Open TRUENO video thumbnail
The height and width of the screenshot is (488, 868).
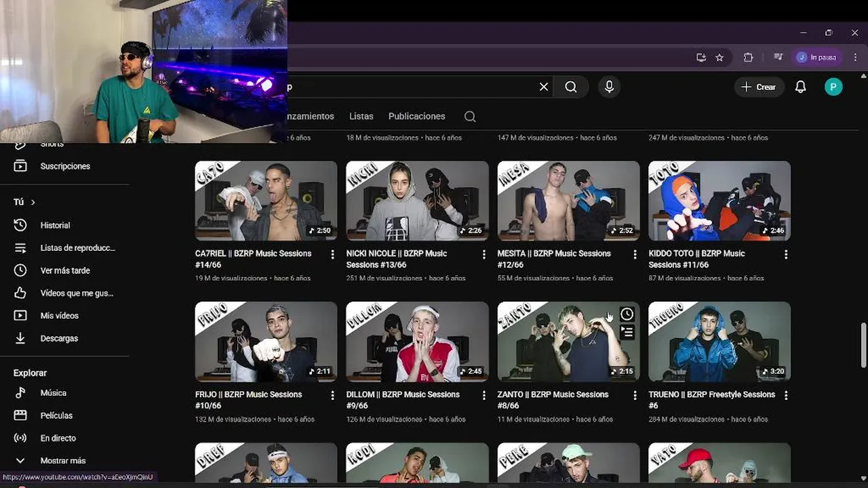click(x=719, y=342)
